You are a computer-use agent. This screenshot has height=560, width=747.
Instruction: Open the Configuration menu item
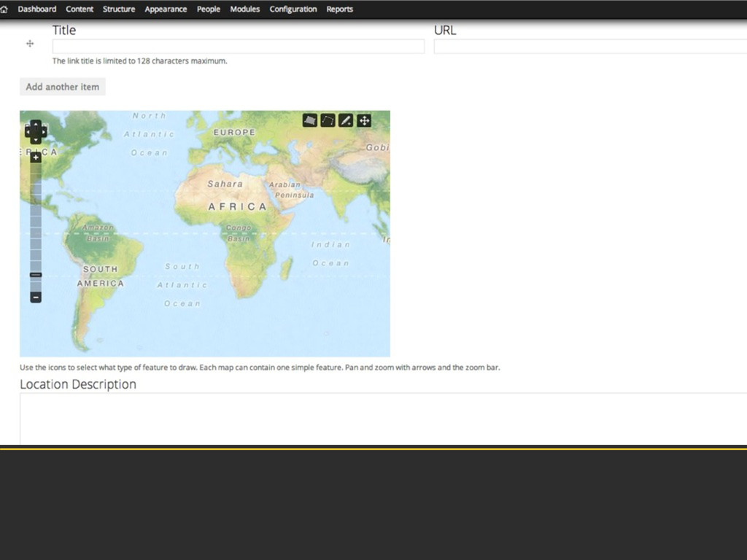click(x=293, y=9)
